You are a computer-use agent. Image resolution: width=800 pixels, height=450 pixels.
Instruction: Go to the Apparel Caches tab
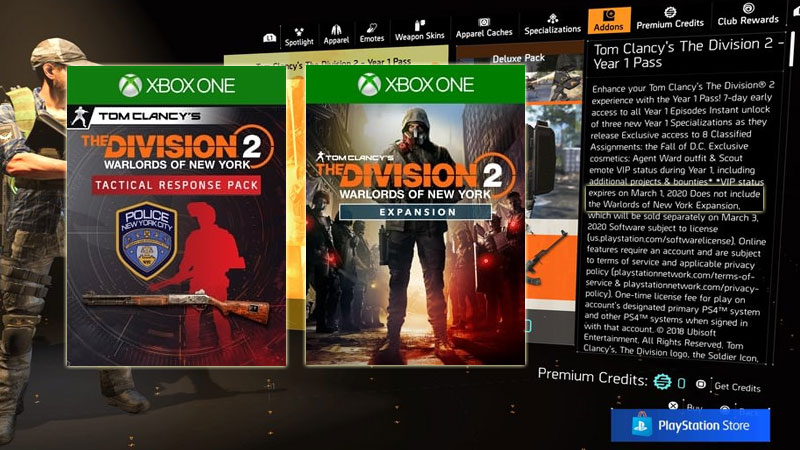tap(484, 28)
